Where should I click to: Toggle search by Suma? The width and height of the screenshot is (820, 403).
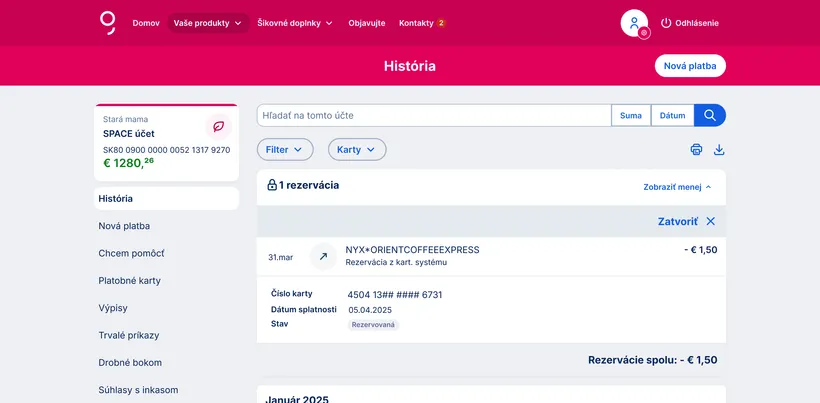(x=631, y=115)
